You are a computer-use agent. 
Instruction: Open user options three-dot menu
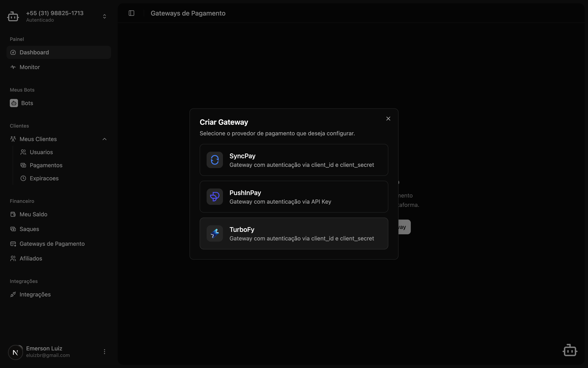click(105, 352)
